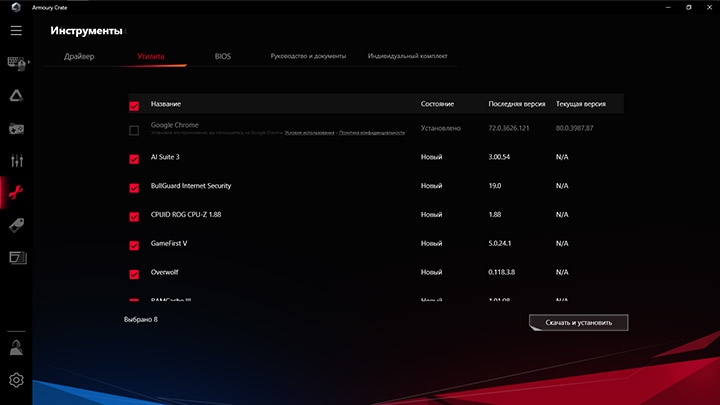Uncheck the CPUID ROG CPU-Z 1.88 checkbox
720x405 pixels.
[x=134, y=217]
